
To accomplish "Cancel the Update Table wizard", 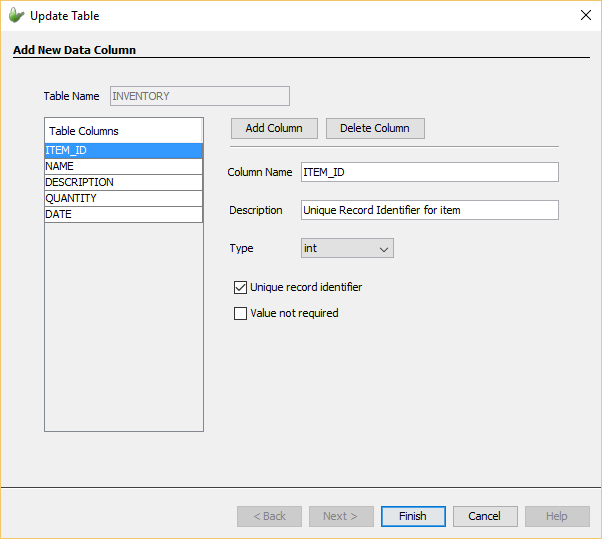I will [x=485, y=516].
